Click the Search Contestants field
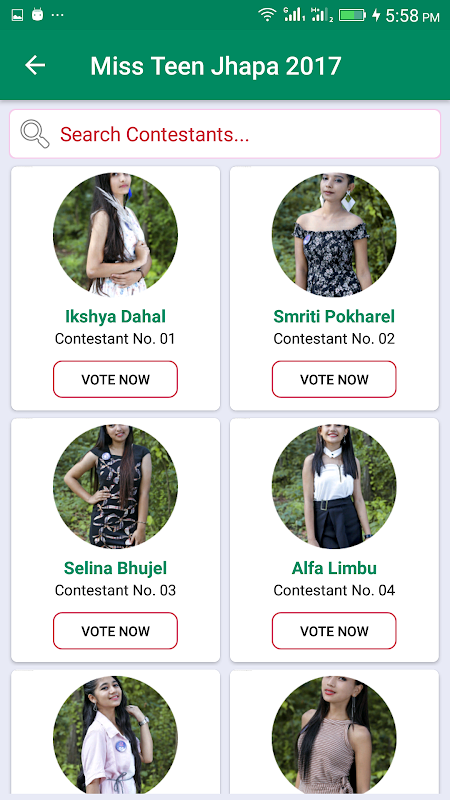 tap(225, 134)
